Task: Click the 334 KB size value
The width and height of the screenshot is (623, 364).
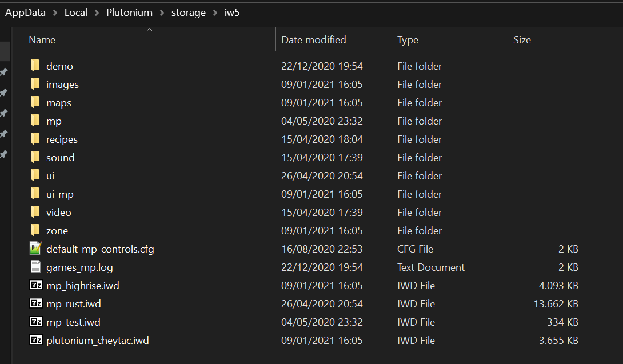Action: (562, 322)
